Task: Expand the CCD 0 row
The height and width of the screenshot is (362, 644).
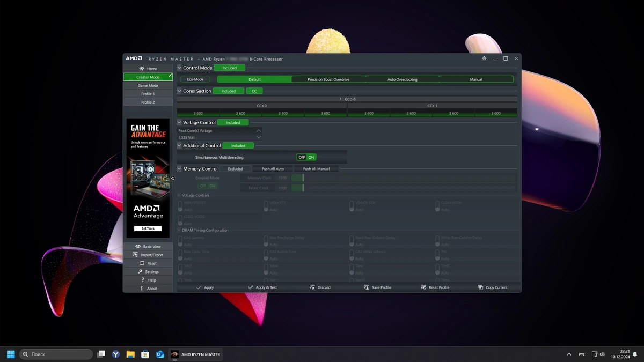Action: pos(347,99)
